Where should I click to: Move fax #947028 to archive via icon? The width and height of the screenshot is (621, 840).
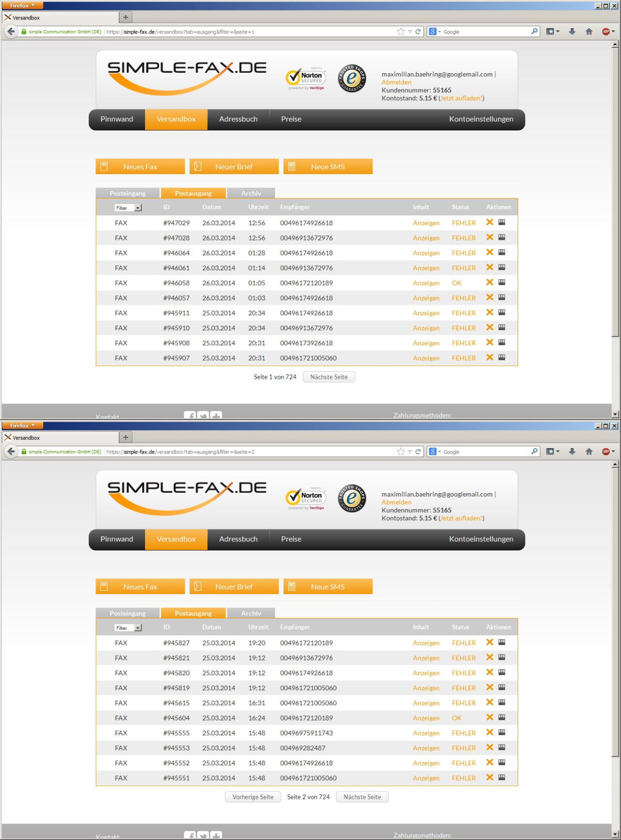click(x=502, y=237)
